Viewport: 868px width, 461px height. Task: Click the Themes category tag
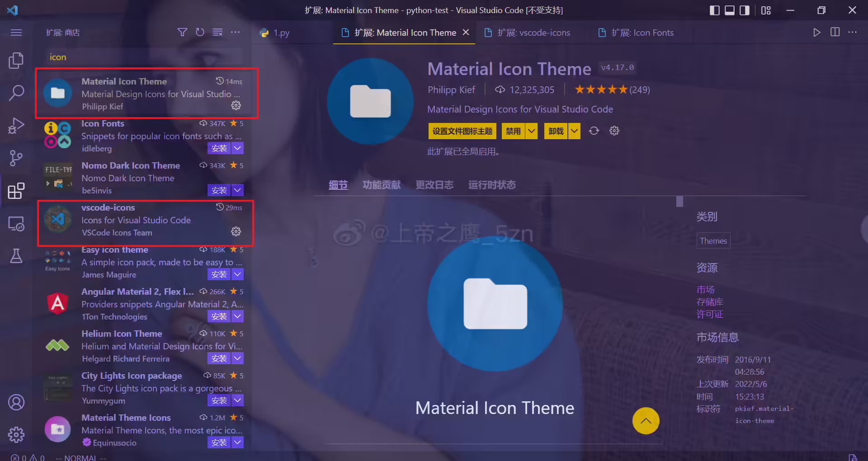(713, 240)
